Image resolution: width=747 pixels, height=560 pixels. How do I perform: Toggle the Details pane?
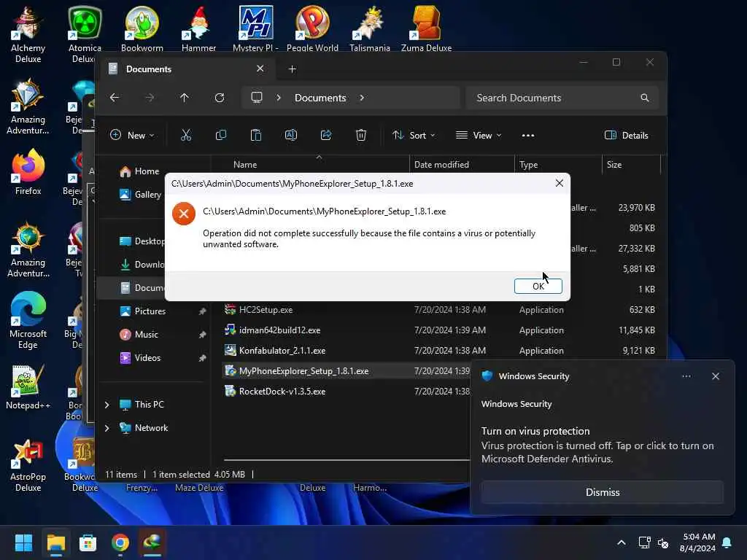point(626,135)
